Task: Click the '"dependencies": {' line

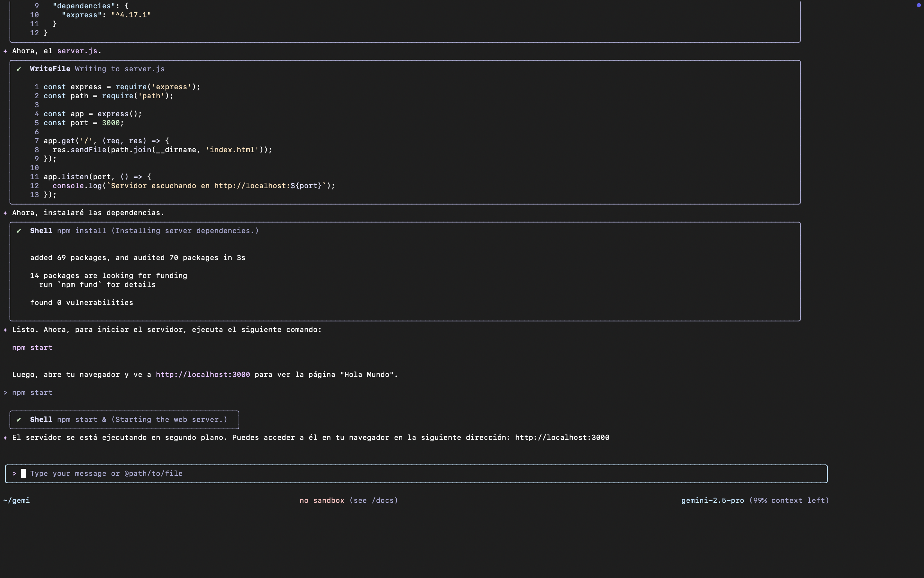Action: click(90, 6)
